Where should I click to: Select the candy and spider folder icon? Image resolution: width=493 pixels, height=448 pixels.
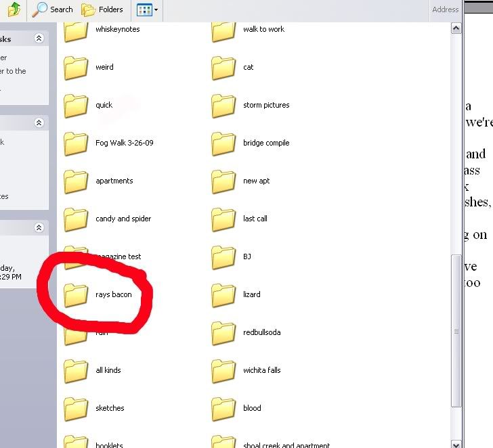click(x=76, y=219)
